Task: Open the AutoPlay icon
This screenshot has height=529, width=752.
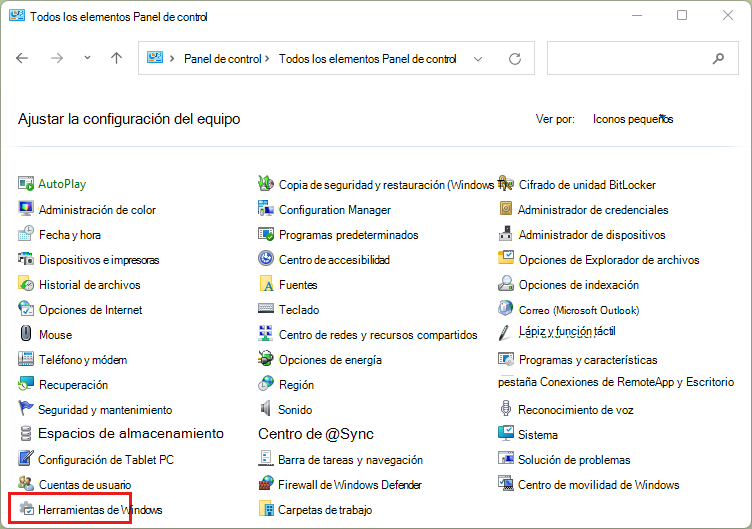Action: tap(26, 184)
